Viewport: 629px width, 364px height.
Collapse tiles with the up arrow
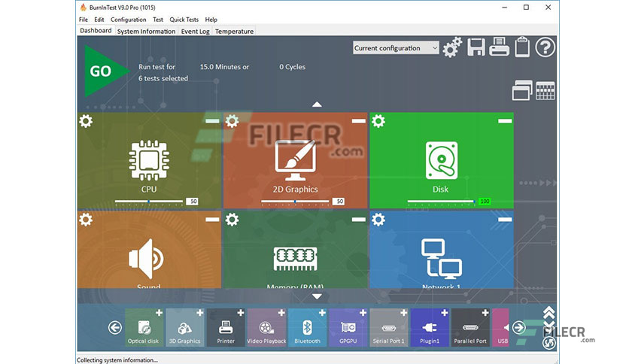317,105
